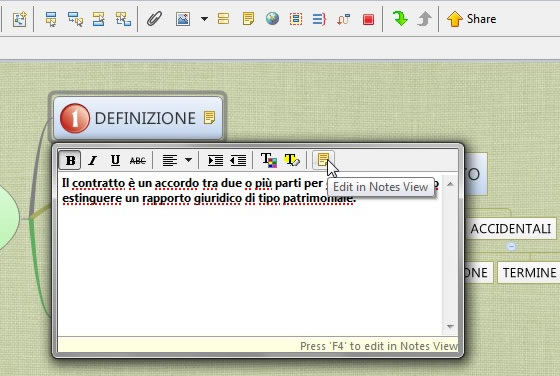Click the word 'contratto' in the note
Viewport: 560px width, 376px height.
pos(98,184)
